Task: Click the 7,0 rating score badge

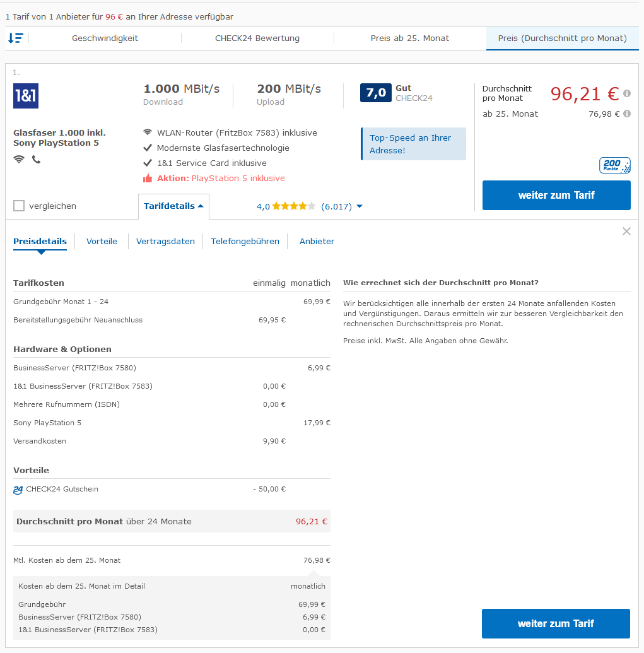Action: (x=375, y=93)
